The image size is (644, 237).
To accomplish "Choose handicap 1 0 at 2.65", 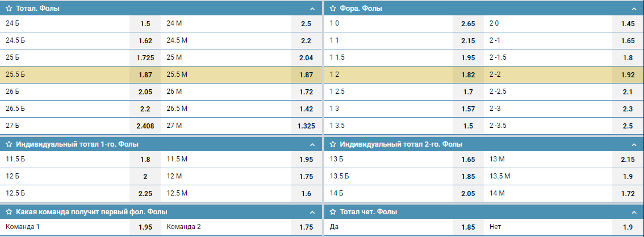I will click(468, 24).
